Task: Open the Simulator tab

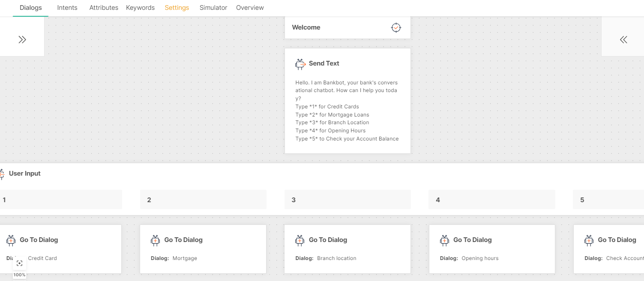Action: 213,8
